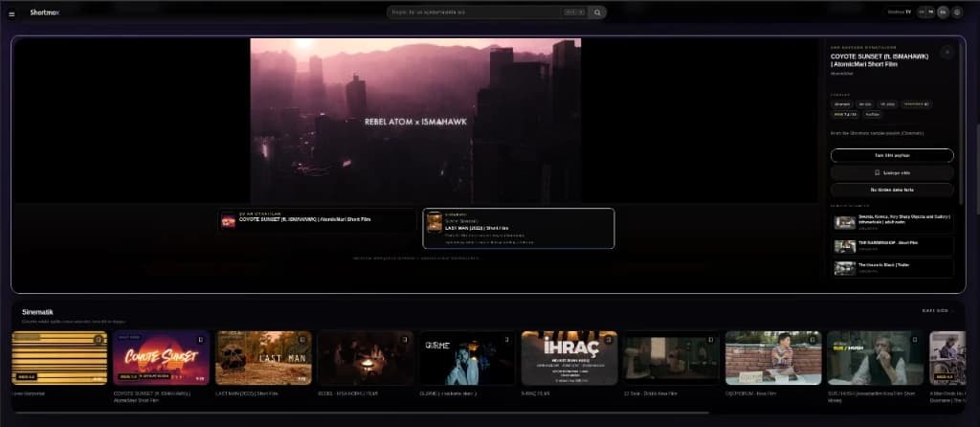This screenshot has height=427, width=980.
Task: Bookmark the dark candlelit film card
Action: pyautogui.click(x=405, y=340)
